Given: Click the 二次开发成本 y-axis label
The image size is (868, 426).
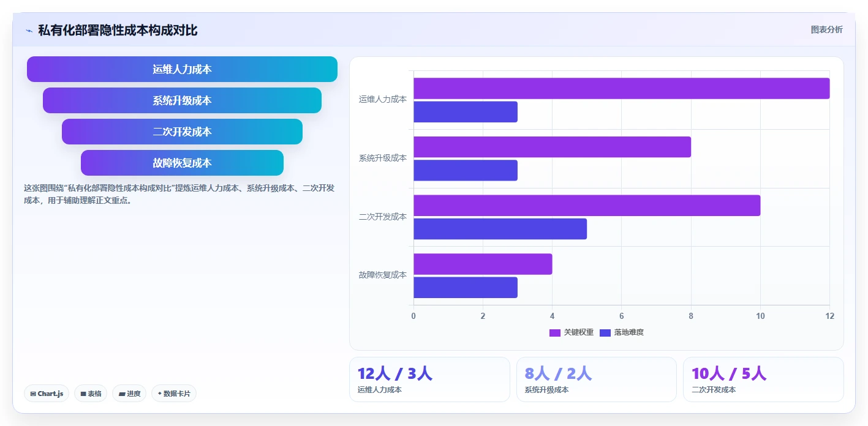Looking at the screenshot, I should click(383, 217).
